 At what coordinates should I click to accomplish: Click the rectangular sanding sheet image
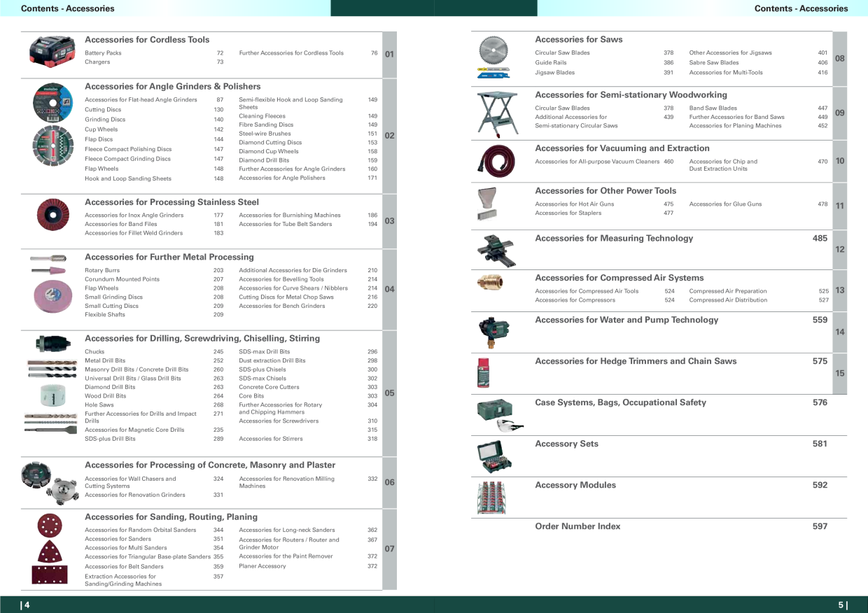pyautogui.click(x=50, y=575)
